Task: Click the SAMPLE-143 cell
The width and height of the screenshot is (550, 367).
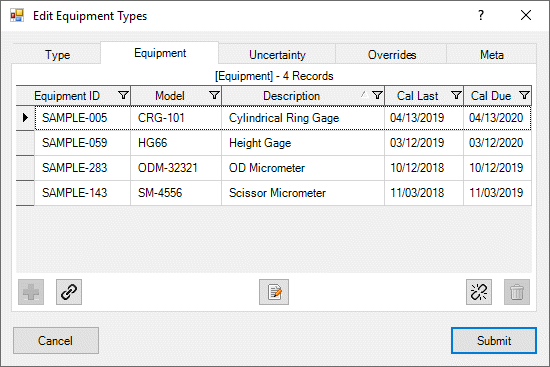Action: pyautogui.click(x=82, y=193)
